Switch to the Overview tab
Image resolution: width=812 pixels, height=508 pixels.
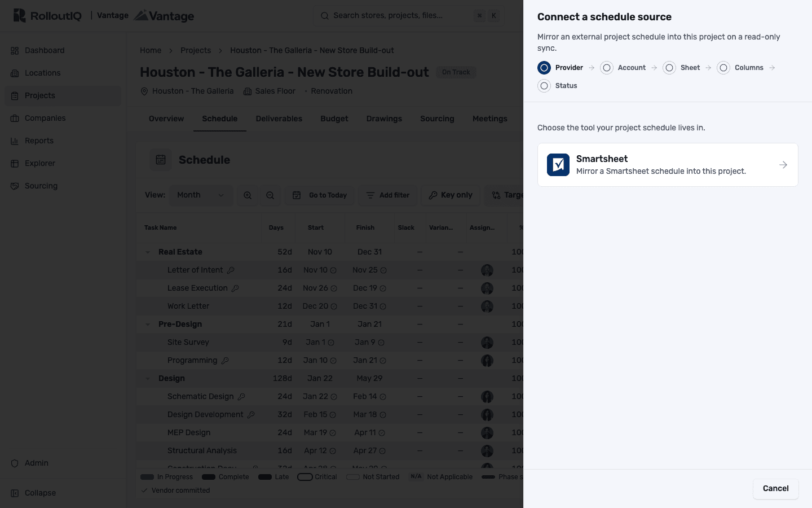coord(166,119)
